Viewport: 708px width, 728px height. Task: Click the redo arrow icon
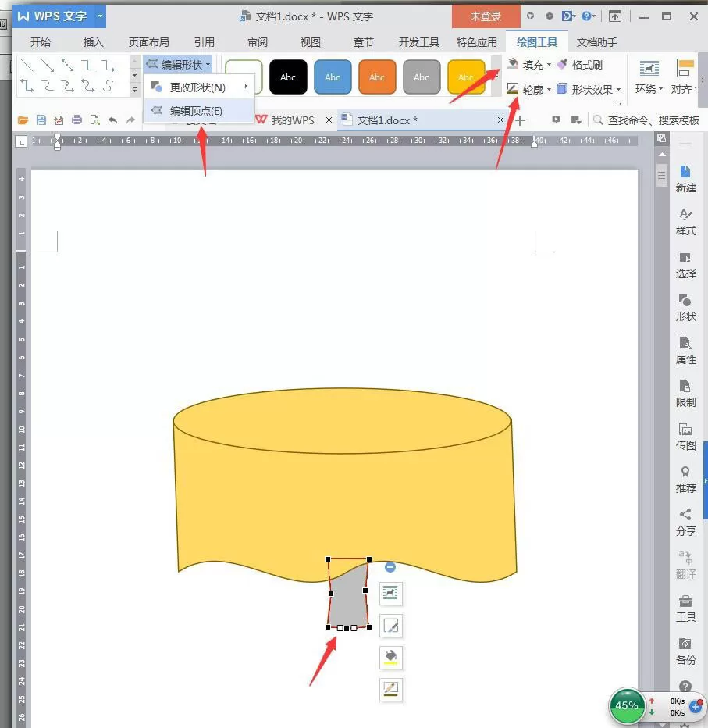click(131, 120)
